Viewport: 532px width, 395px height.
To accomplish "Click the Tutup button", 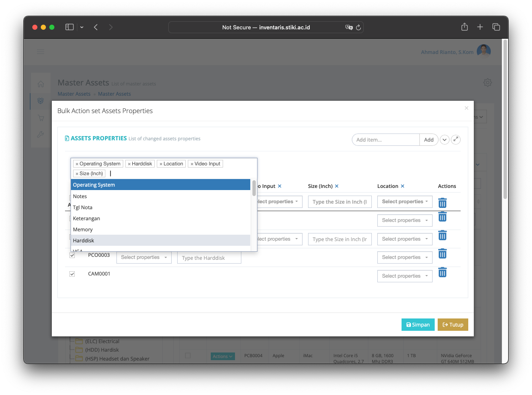I will [x=453, y=324].
